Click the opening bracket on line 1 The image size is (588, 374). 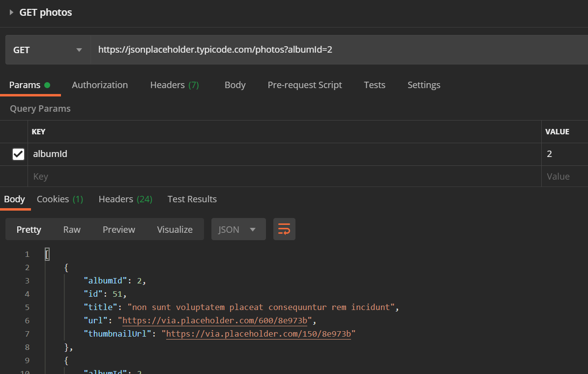[47, 254]
